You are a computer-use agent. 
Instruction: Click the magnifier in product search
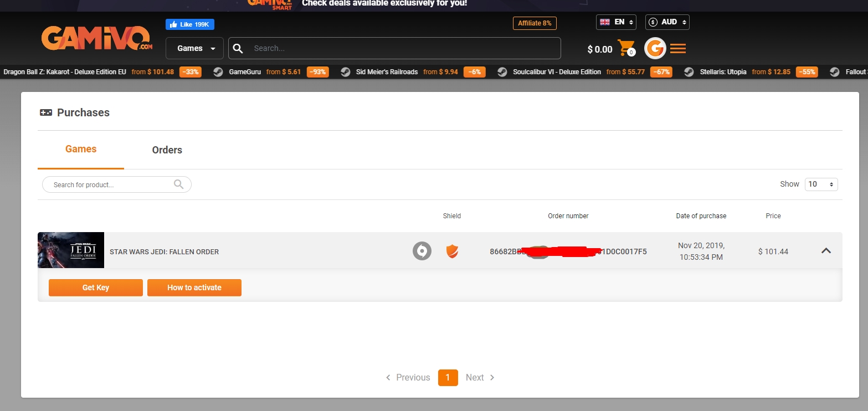[x=178, y=184]
